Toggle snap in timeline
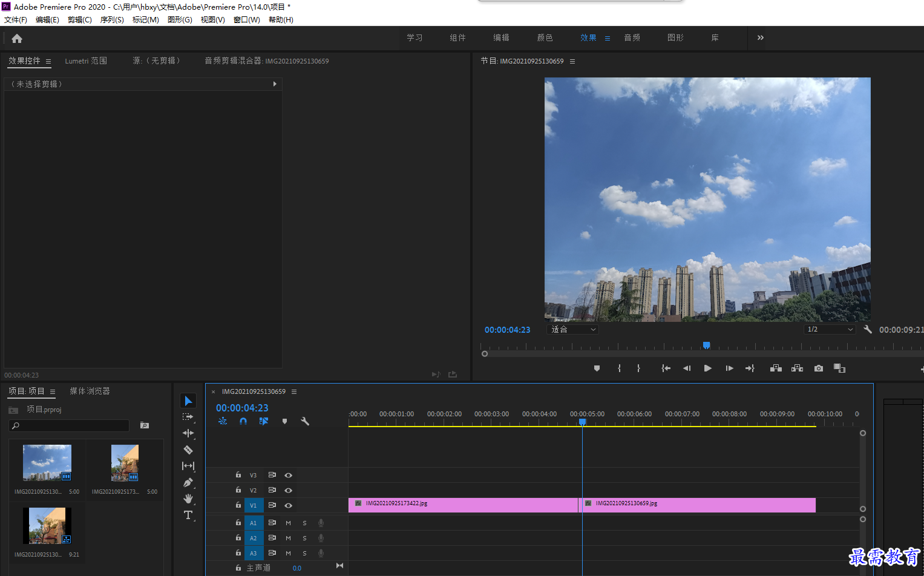The image size is (924, 576). click(243, 421)
